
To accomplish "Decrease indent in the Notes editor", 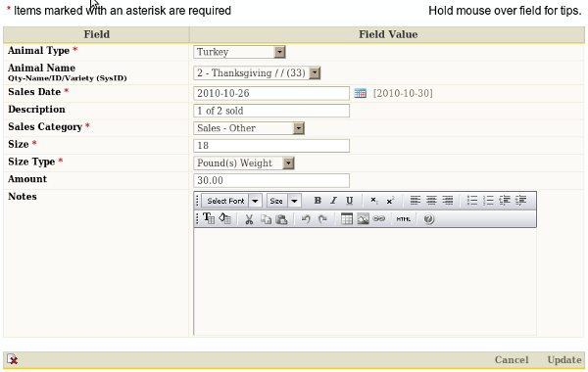I will point(505,201).
